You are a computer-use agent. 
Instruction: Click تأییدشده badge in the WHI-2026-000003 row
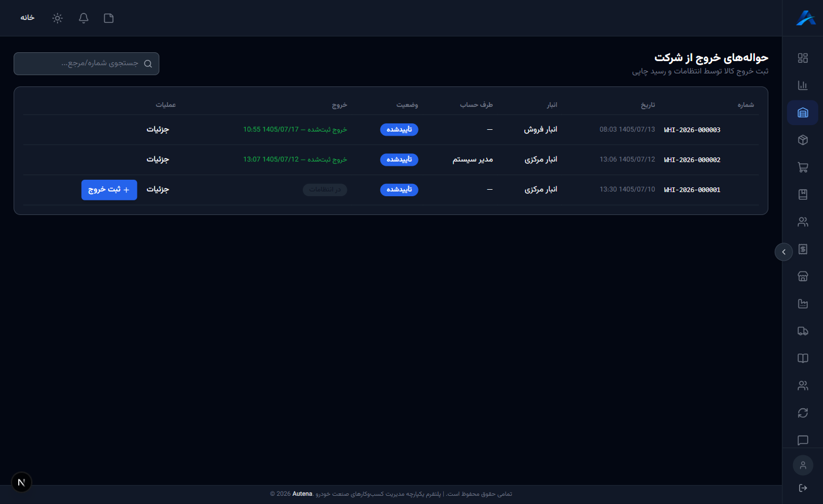coord(399,130)
